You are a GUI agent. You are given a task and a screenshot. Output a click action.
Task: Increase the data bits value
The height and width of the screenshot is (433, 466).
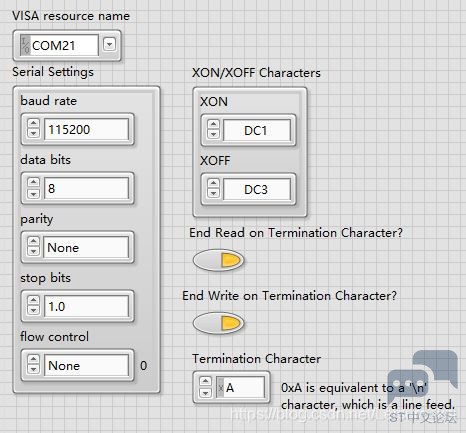(x=33, y=182)
